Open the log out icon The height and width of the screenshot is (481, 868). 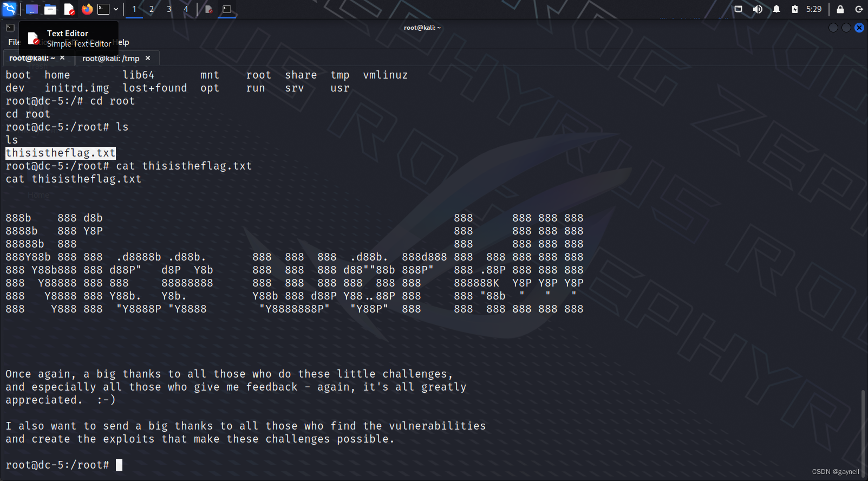click(859, 9)
